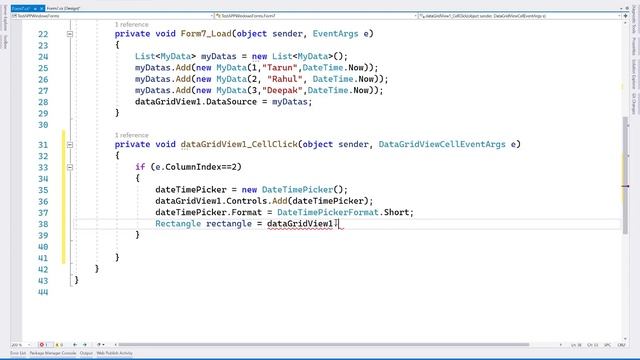Open the project navigation dropdown
Image resolution: width=640 pixels, height=360 pixels.
click(112, 16)
